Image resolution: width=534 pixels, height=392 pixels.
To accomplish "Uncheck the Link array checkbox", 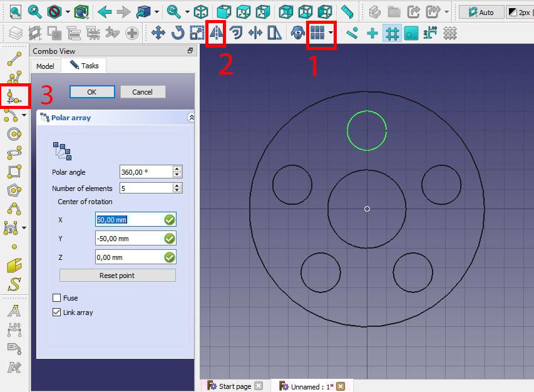I will tap(56, 312).
